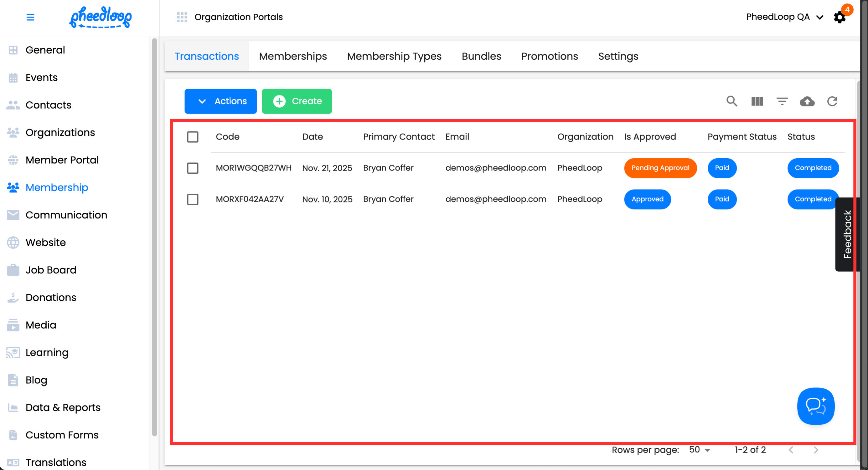
Task: Toggle the hamburger sidebar menu
Action: pyautogui.click(x=30, y=17)
